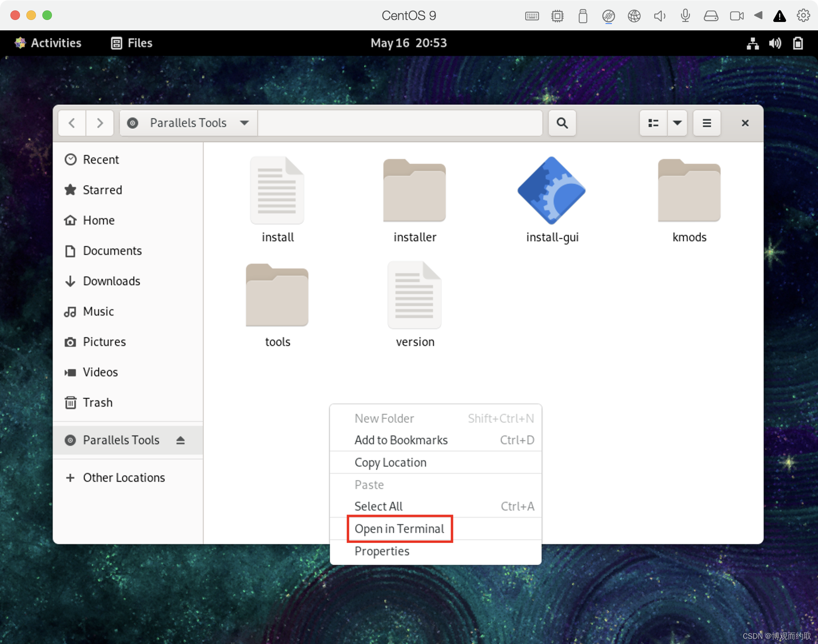The width and height of the screenshot is (818, 644).
Task: Open the Trash location
Action: [x=97, y=403]
